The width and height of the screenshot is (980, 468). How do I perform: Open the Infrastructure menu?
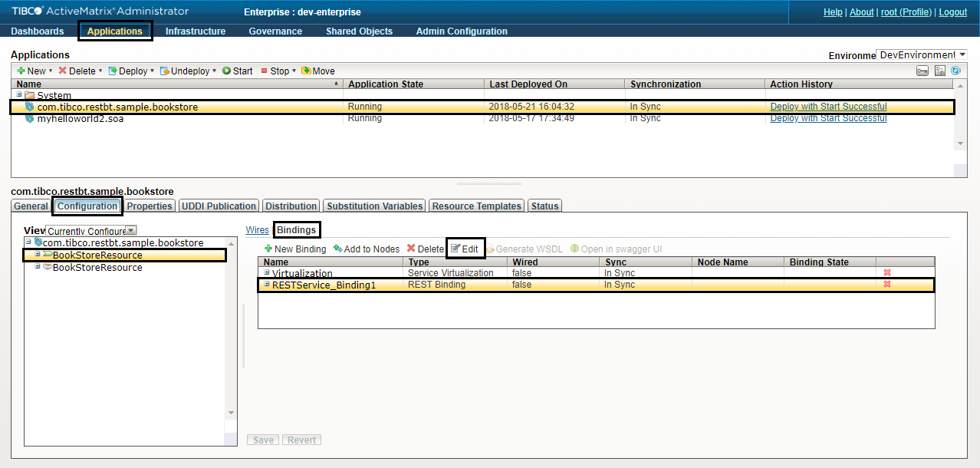pyautogui.click(x=196, y=31)
